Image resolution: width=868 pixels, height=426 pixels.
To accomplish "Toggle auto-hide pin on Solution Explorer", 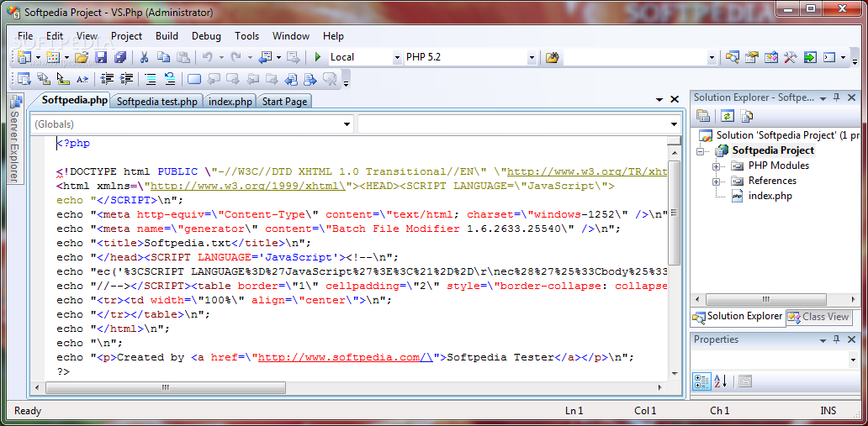I will [836, 97].
